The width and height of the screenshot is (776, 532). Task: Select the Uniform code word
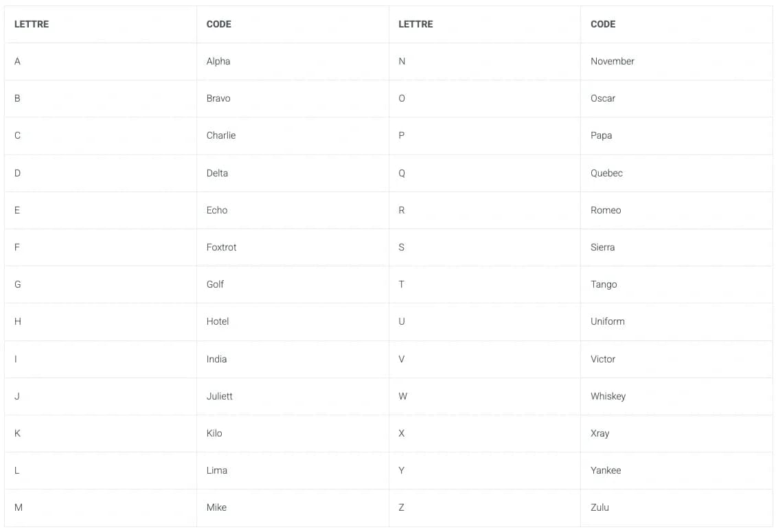pos(607,321)
